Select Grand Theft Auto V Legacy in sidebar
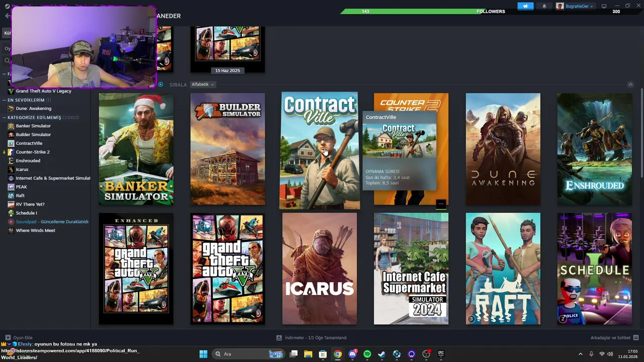This screenshot has width=644, height=362. pyautogui.click(x=43, y=91)
